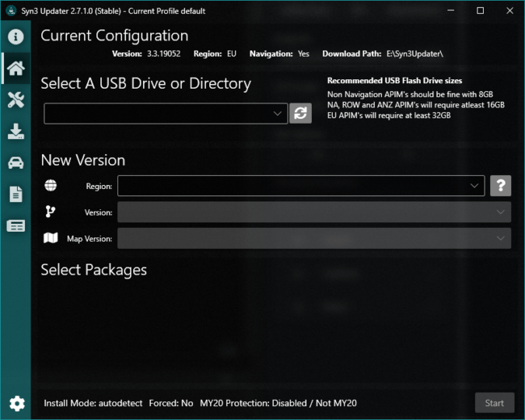Click 'MY20 Protection: Disabled / Not MY20' text
Image resolution: width=525 pixels, height=420 pixels.
pos(278,403)
